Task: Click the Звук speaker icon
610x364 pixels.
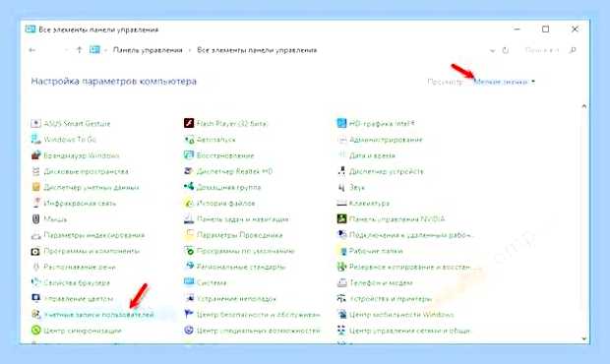Action: coord(341,188)
